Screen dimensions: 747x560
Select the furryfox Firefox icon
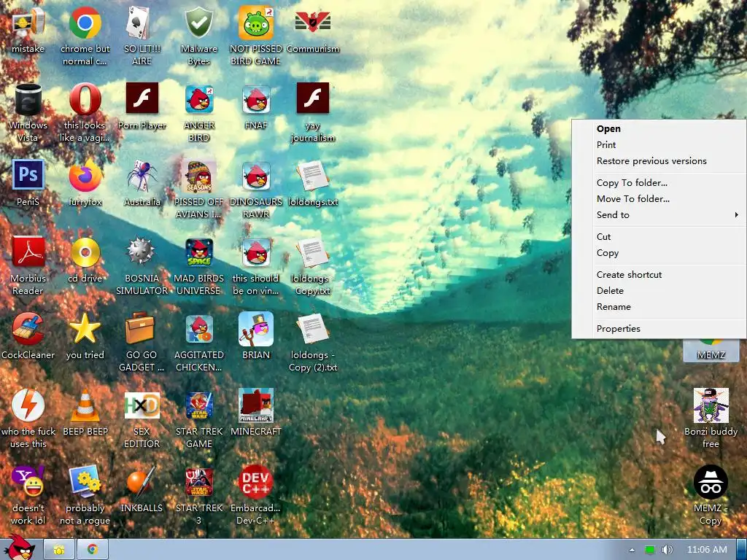pos(85,184)
